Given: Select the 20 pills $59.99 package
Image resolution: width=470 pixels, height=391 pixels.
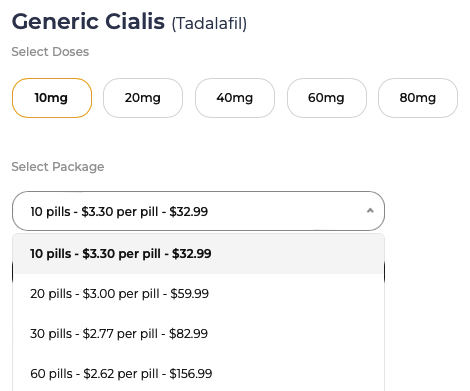Looking at the screenshot, I should [x=198, y=294].
